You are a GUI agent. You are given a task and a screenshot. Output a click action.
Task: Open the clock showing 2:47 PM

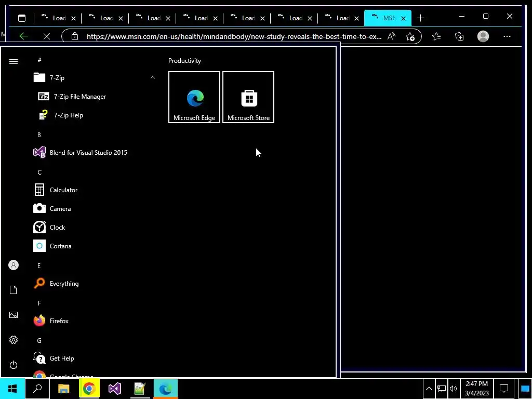477,389
